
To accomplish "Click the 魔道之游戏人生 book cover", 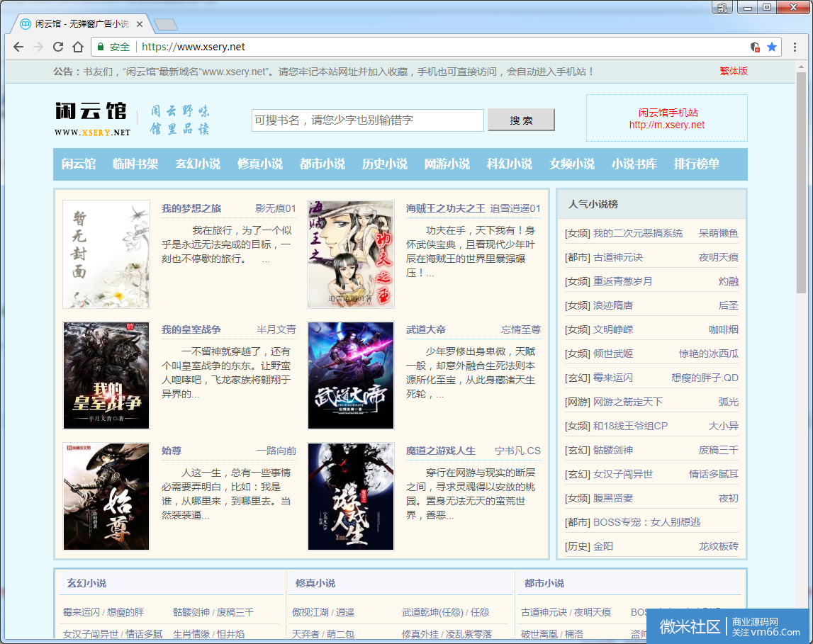I will (x=351, y=497).
